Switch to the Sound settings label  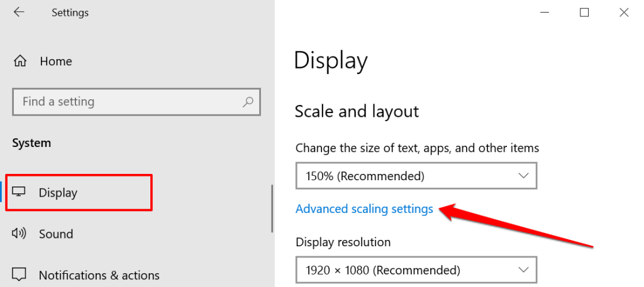56,234
